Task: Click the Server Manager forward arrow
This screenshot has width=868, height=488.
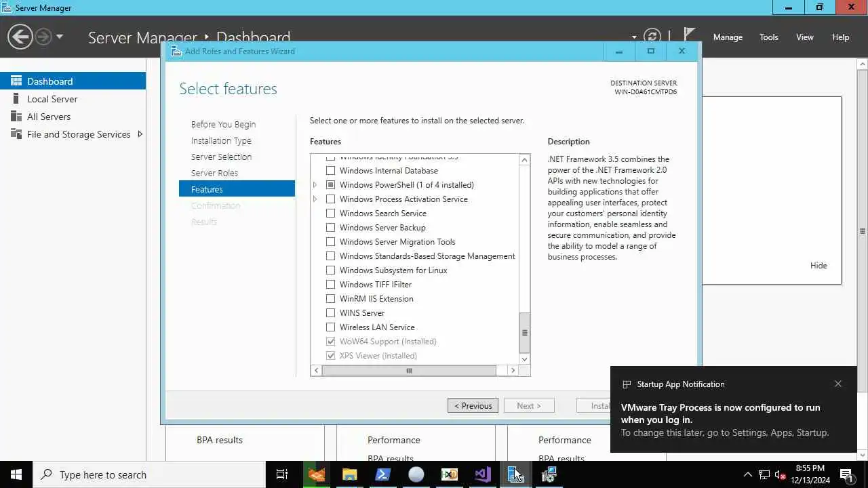Action: pyautogui.click(x=43, y=37)
